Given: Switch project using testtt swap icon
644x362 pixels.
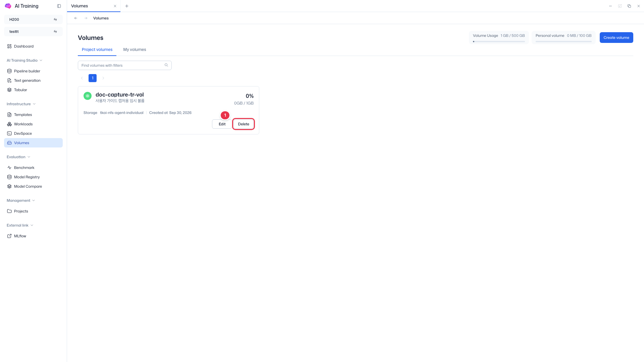Looking at the screenshot, I should click(55, 32).
